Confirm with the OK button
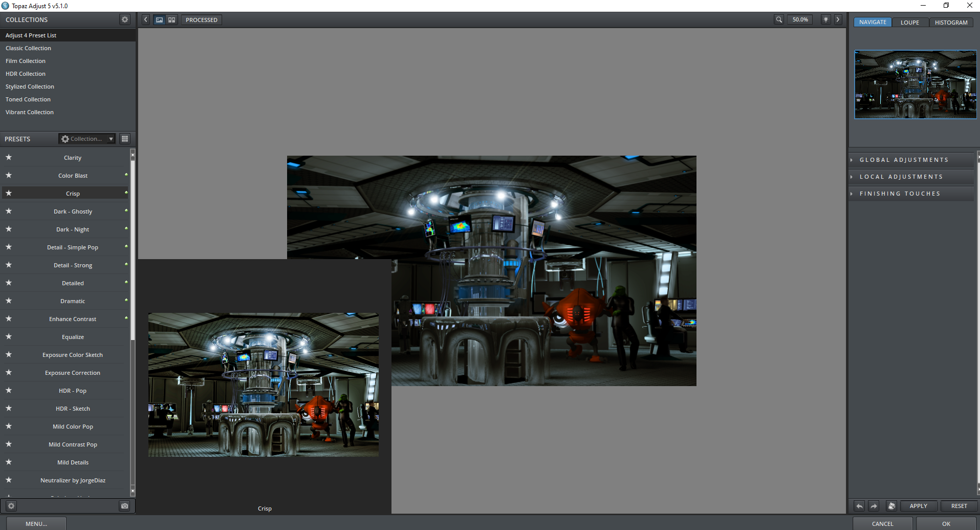This screenshot has width=980, height=530. (946, 524)
